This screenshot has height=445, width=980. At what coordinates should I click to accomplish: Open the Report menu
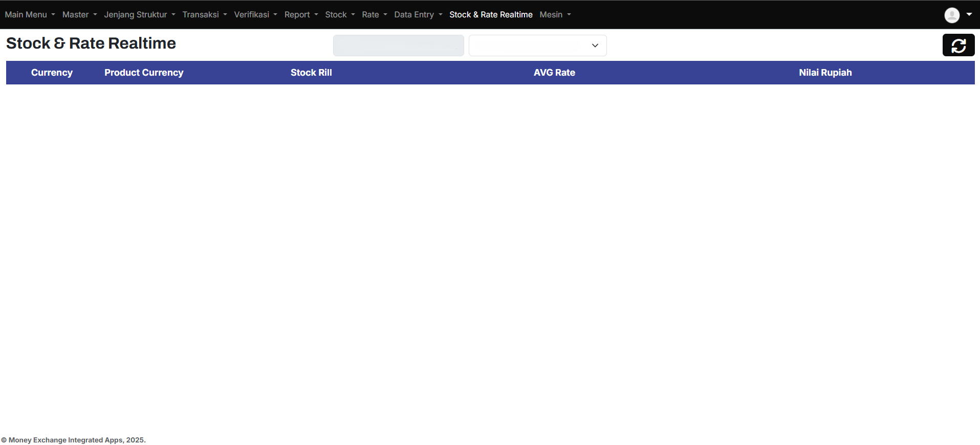pos(301,15)
